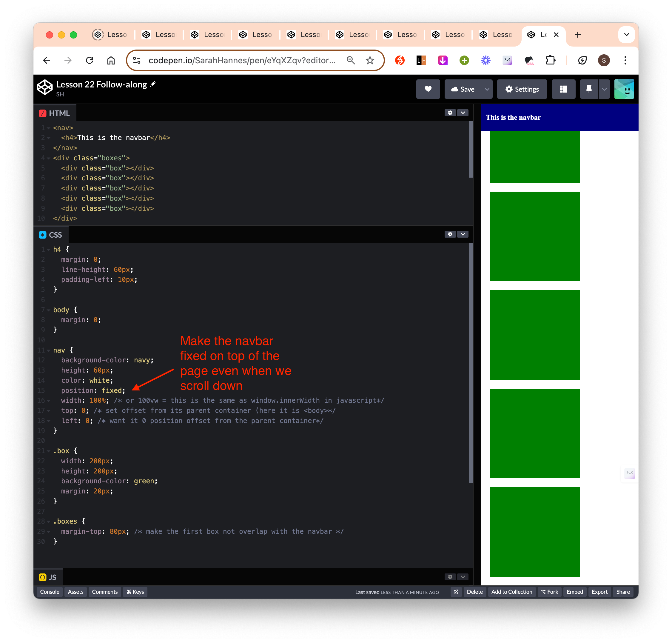This screenshot has height=643, width=672.
Task: Collapse the div.boxes fold arrow in HTML
Action: (49, 158)
